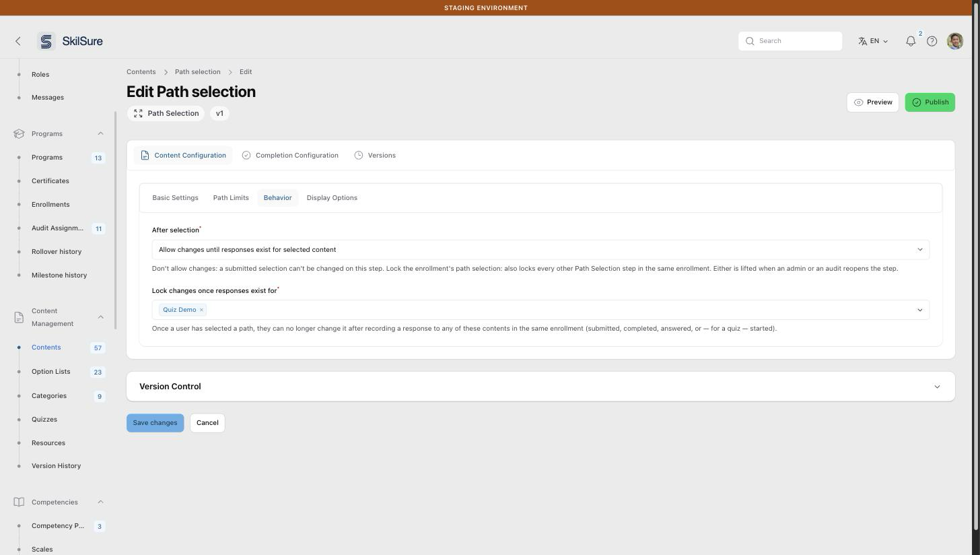The image size is (980, 555).
Task: Click Save changes
Action: pyautogui.click(x=155, y=423)
